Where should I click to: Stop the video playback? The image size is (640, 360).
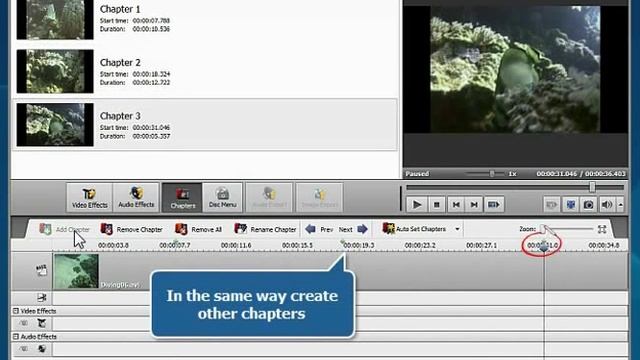436,204
